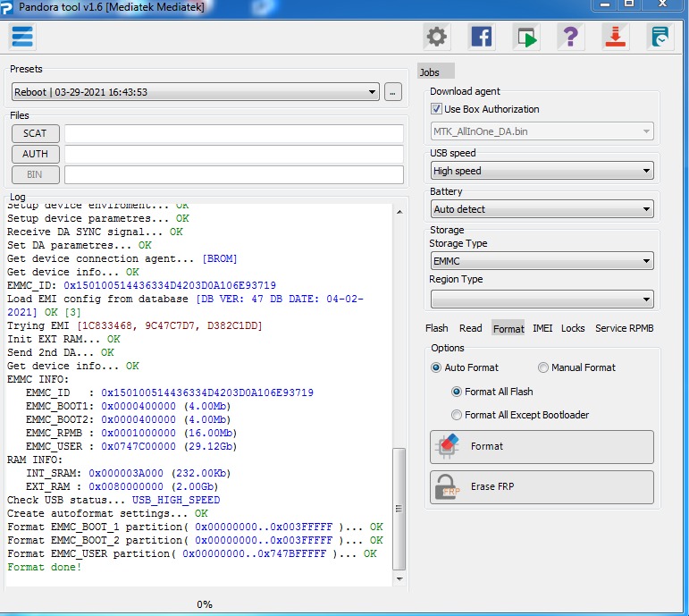Click the 'EMMC_USER' 29.12Gb log entry
Screen dimensions: 689x616
click(131, 446)
